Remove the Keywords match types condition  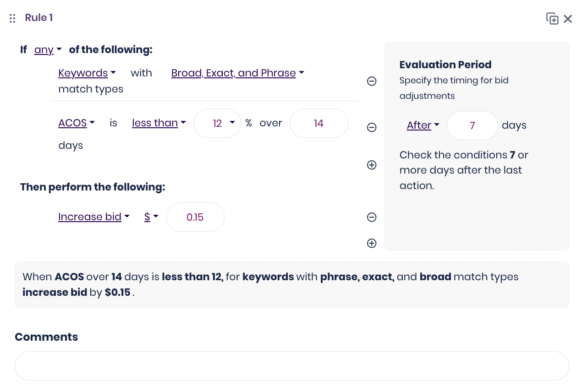372,81
